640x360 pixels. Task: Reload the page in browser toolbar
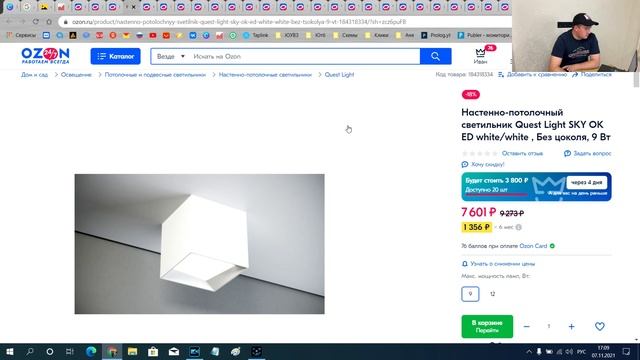click(x=36, y=22)
